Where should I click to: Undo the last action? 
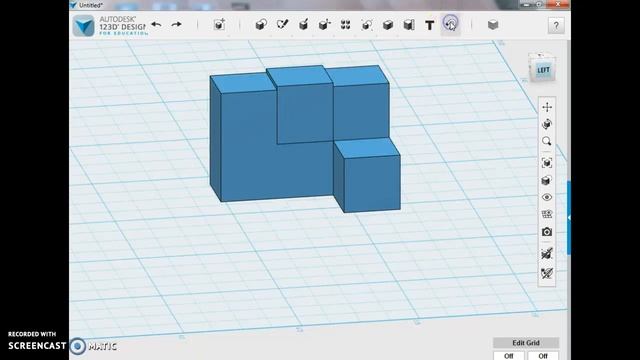coord(156,25)
